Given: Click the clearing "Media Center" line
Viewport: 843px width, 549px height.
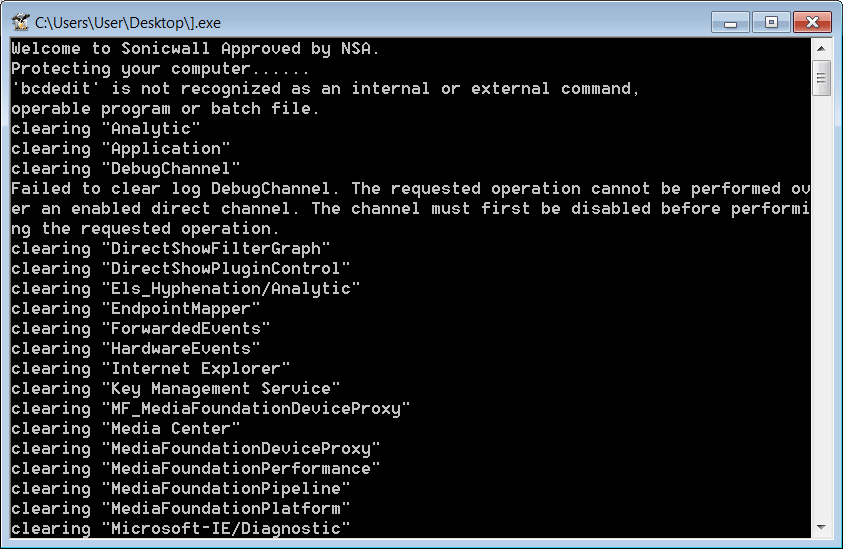Looking at the screenshot, I should (x=125, y=429).
